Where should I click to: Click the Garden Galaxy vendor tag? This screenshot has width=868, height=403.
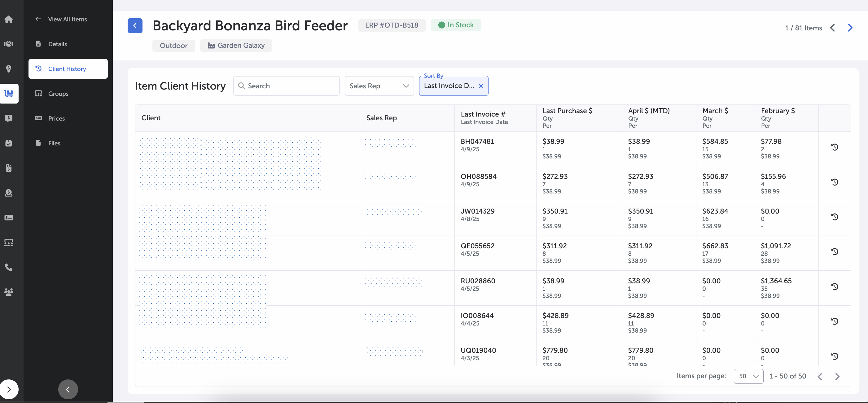pos(236,46)
